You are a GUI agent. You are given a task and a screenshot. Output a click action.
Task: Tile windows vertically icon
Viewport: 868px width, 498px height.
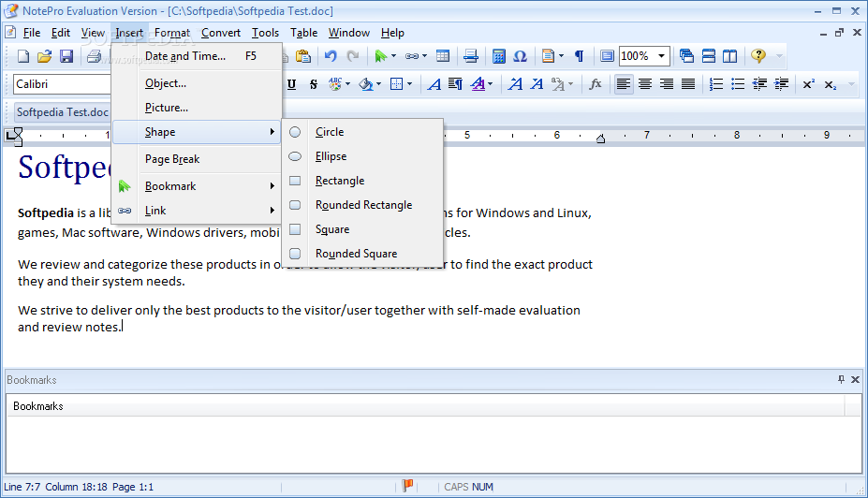click(x=729, y=56)
